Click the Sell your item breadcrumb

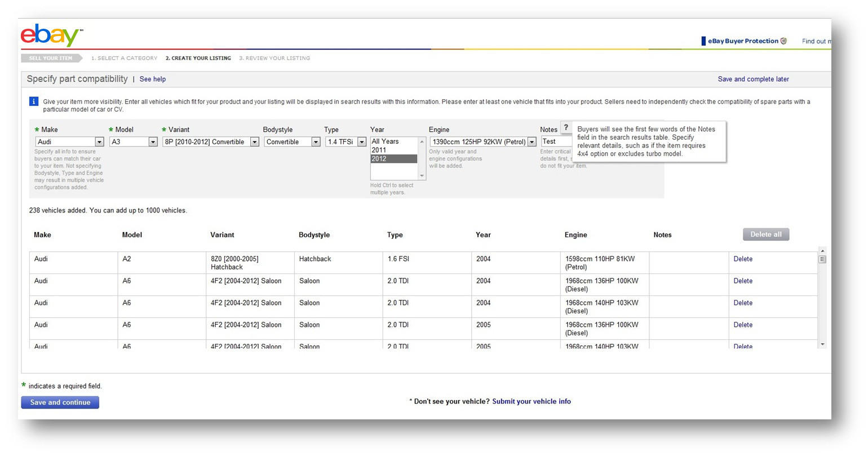[51, 58]
